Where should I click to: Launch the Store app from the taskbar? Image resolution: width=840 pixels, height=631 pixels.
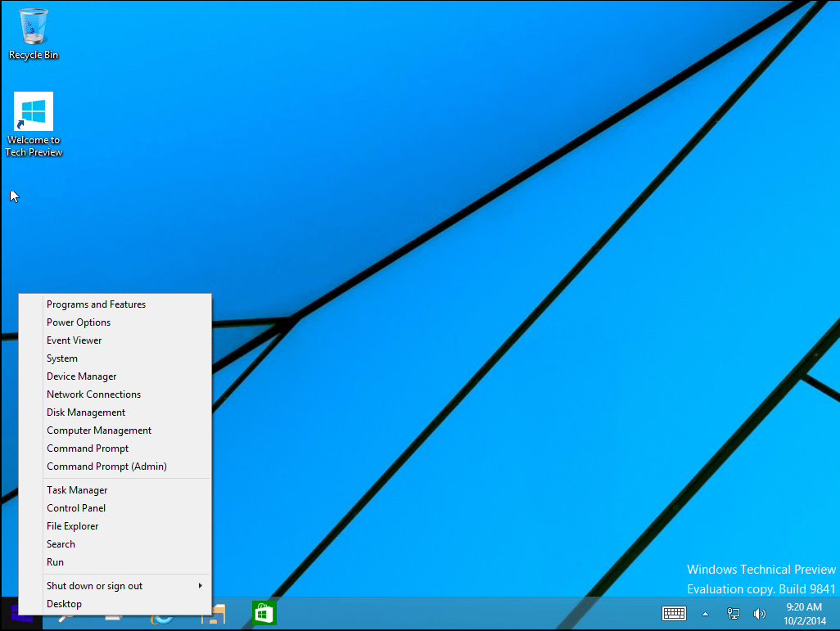(264, 613)
